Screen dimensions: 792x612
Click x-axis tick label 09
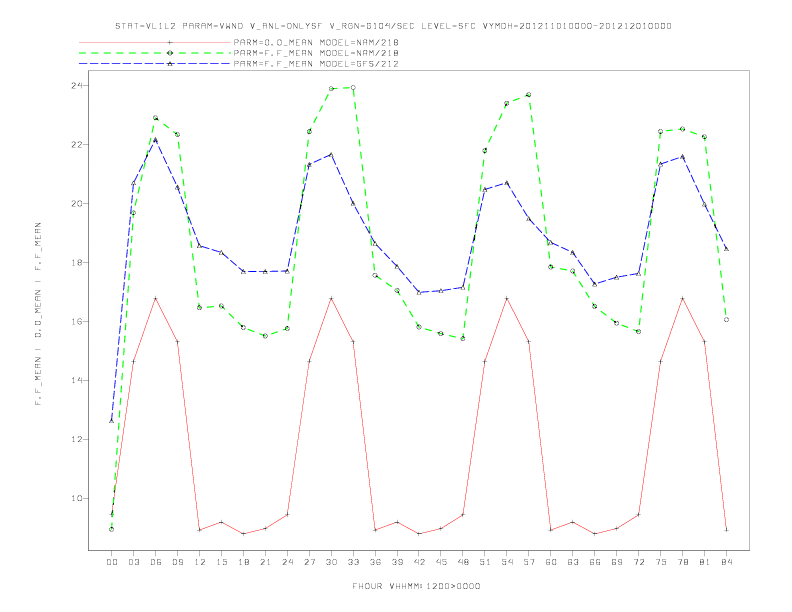(x=177, y=562)
